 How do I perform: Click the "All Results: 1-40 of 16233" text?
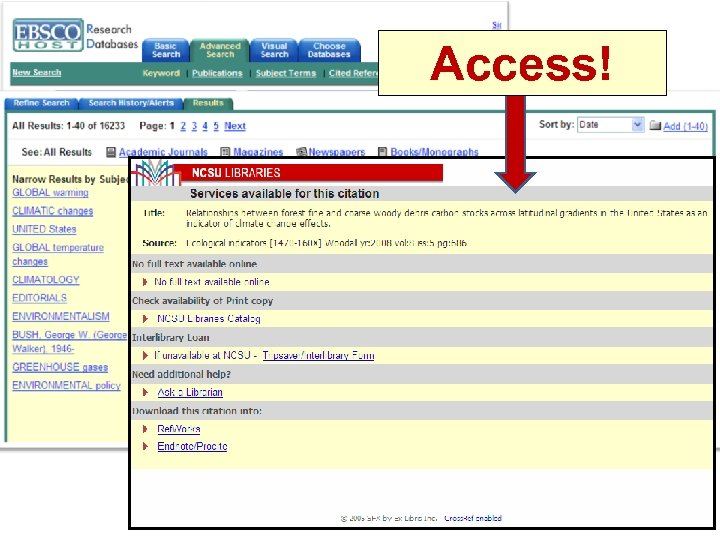[68, 126]
